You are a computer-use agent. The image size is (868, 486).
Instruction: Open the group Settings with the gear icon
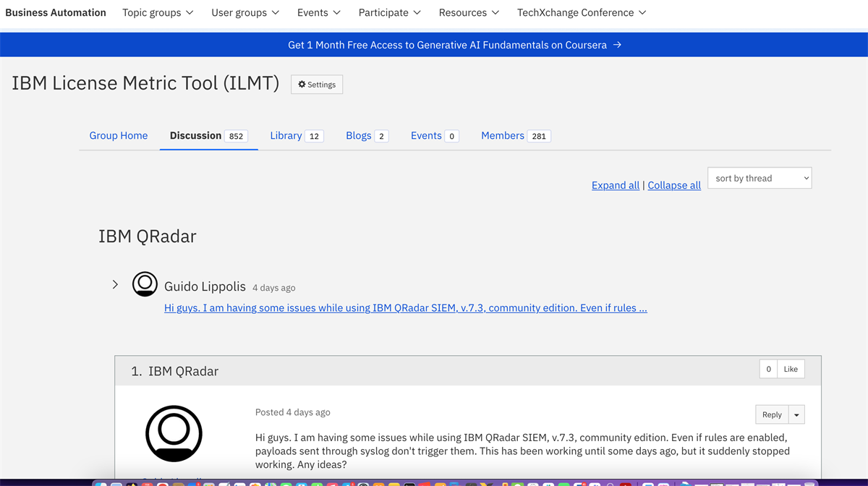(x=316, y=84)
